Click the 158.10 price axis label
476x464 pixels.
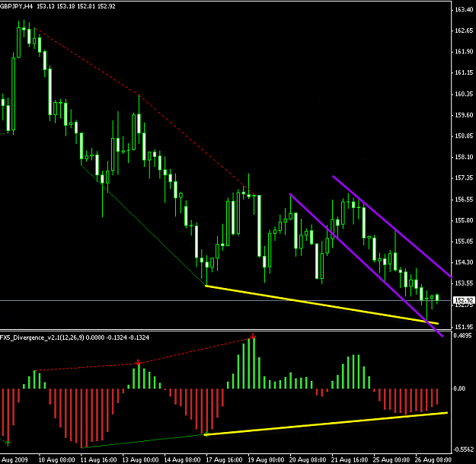pyautogui.click(x=464, y=157)
